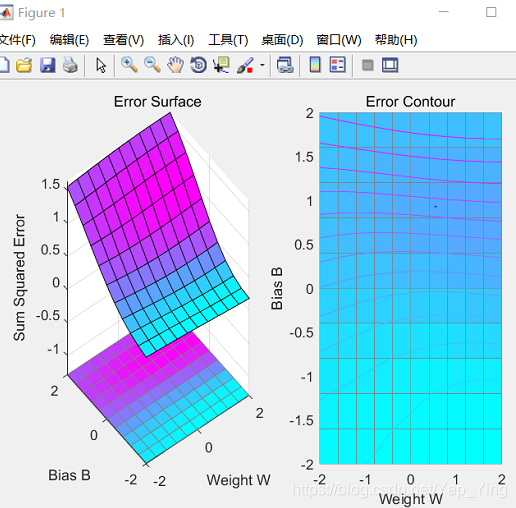Click the Error Surface plot title
The image size is (516, 508).
[157, 102]
